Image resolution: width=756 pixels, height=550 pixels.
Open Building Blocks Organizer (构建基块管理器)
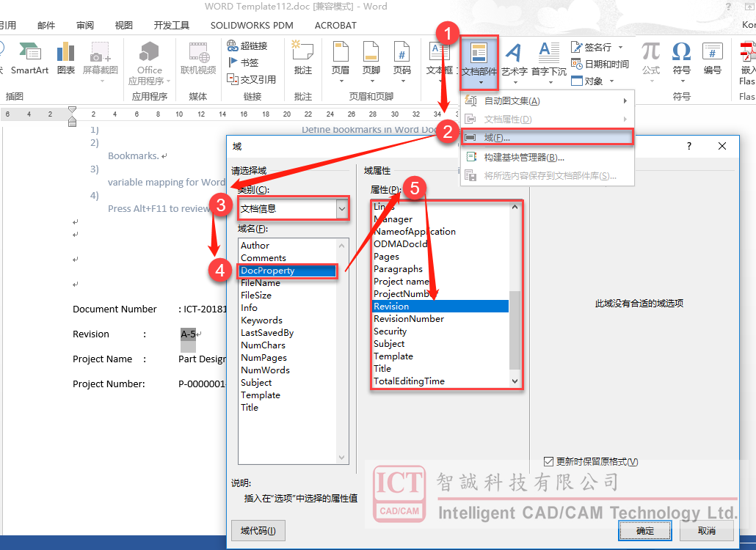(548, 158)
